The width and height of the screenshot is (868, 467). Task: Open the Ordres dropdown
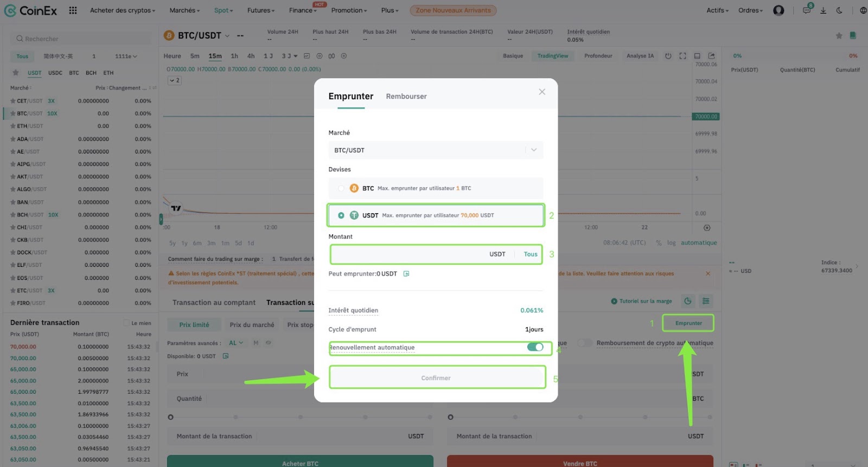pyautogui.click(x=751, y=10)
